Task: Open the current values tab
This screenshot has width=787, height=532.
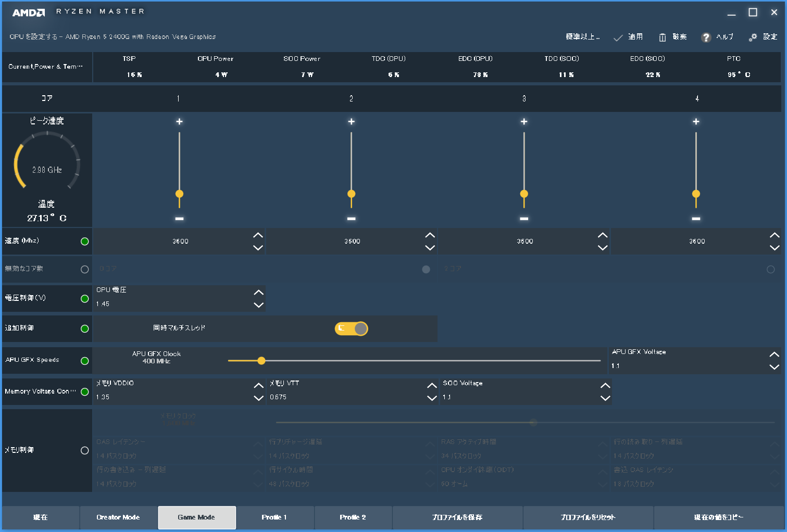Action: tap(41, 517)
